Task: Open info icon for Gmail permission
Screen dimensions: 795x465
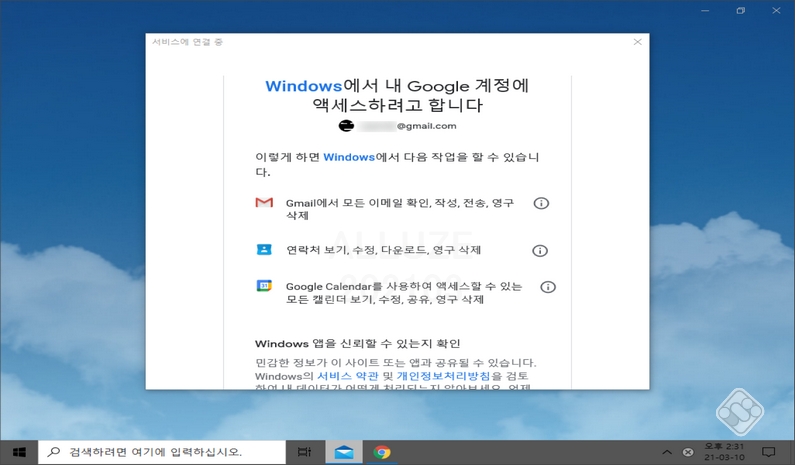Action: click(x=541, y=203)
